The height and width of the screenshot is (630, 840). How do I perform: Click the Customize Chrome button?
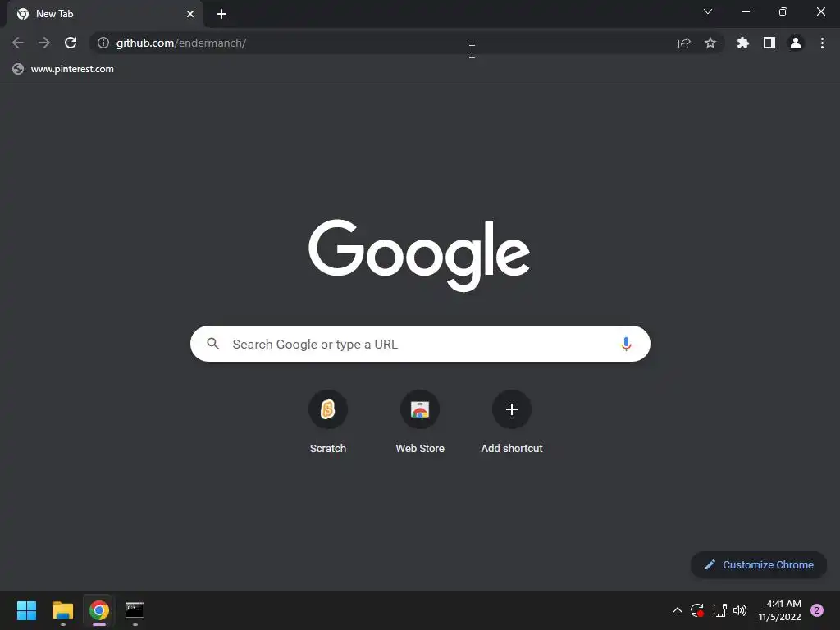point(759,564)
